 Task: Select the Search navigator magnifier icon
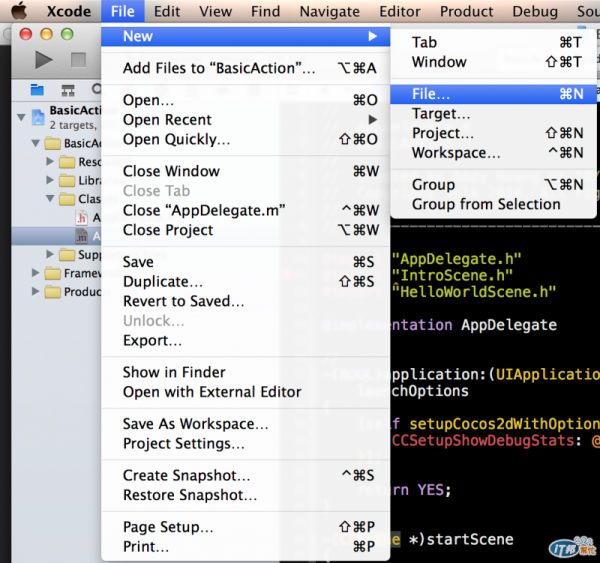point(97,89)
